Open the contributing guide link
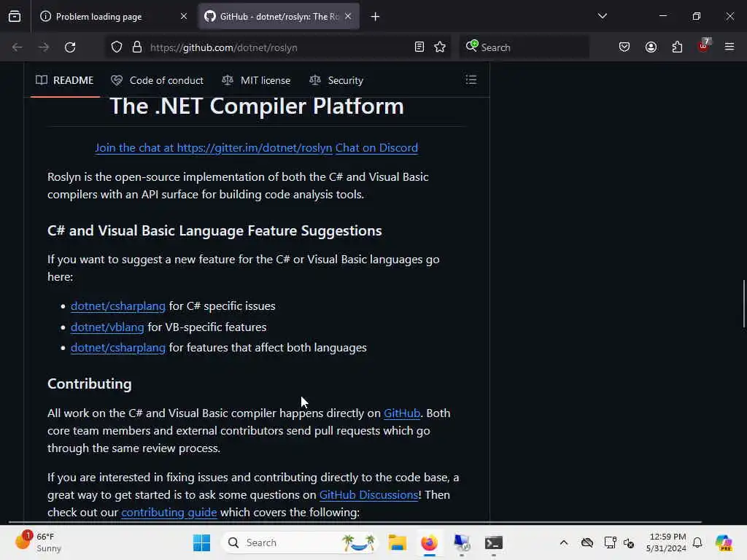The height and width of the screenshot is (560, 747). (169, 513)
